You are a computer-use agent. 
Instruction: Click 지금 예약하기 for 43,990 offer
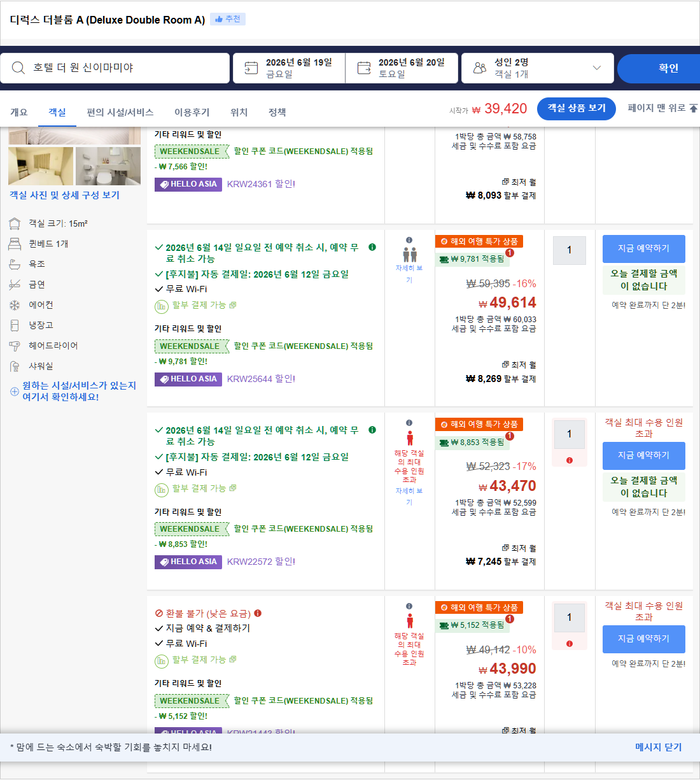tap(644, 639)
